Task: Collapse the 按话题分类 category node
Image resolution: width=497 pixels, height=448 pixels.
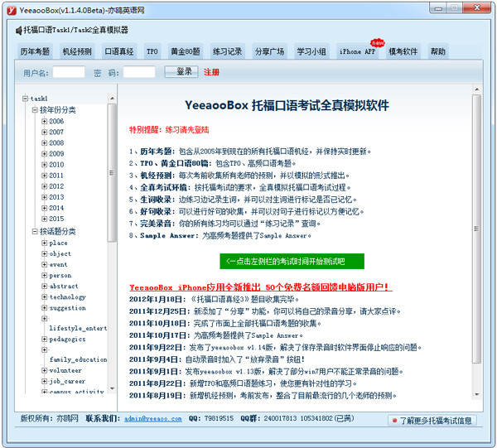Action: tap(34, 231)
